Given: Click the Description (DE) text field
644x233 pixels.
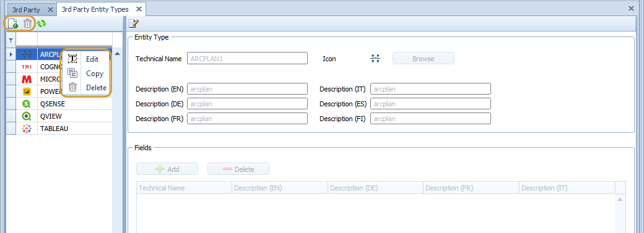Looking at the screenshot, I should pos(247,104).
